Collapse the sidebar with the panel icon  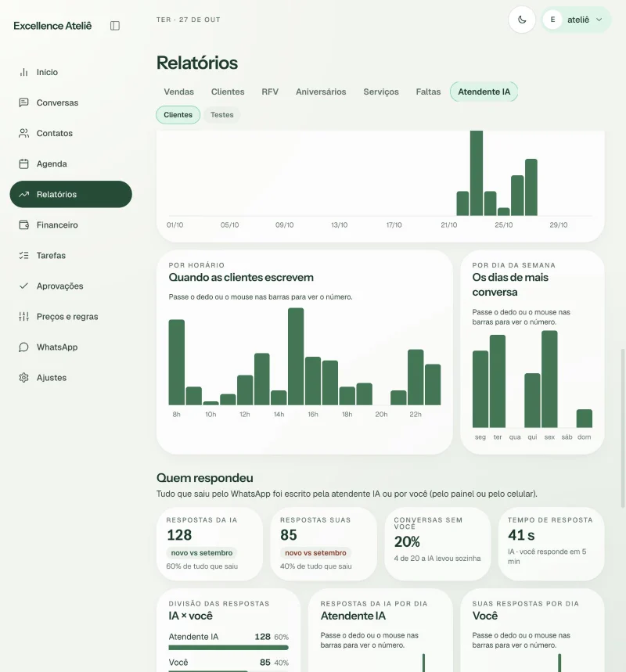point(115,26)
